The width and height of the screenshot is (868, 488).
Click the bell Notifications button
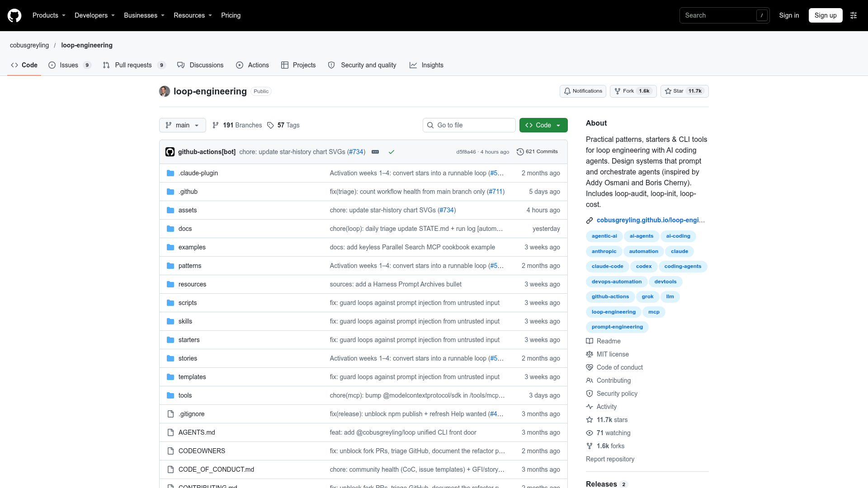tap(583, 91)
